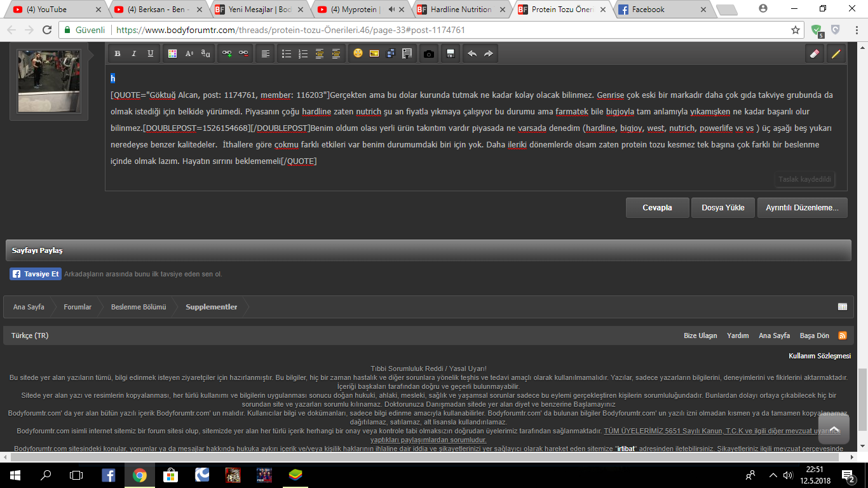Open the breadcrumb forum jump icon
The width and height of the screenshot is (868, 488).
coord(843,307)
